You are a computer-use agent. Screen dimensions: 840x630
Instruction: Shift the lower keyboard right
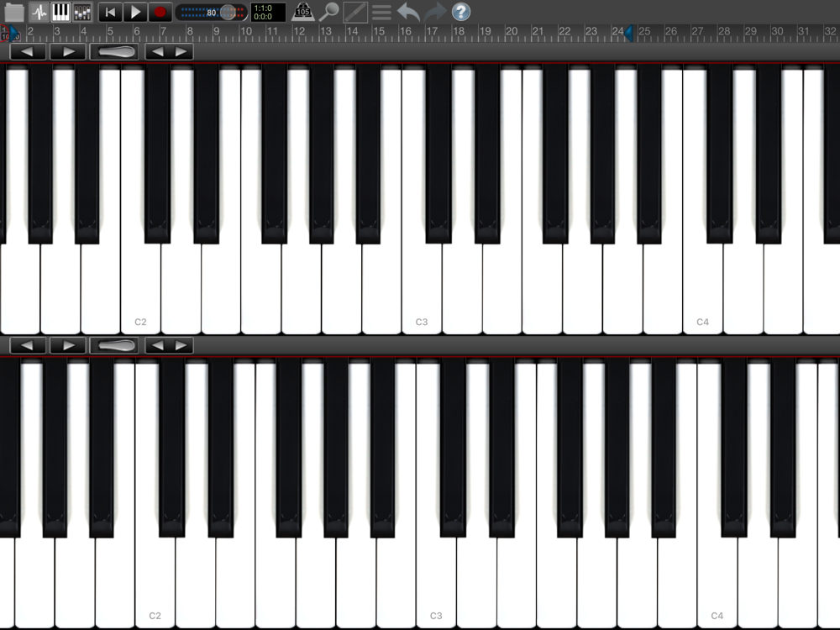pos(67,345)
